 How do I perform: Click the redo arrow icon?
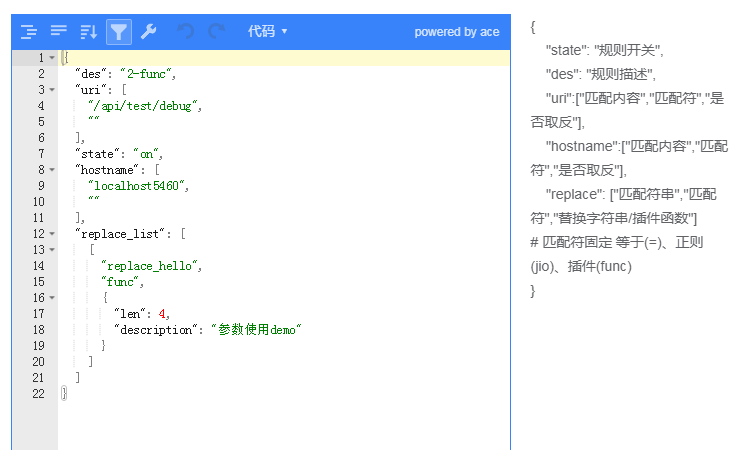point(217,32)
